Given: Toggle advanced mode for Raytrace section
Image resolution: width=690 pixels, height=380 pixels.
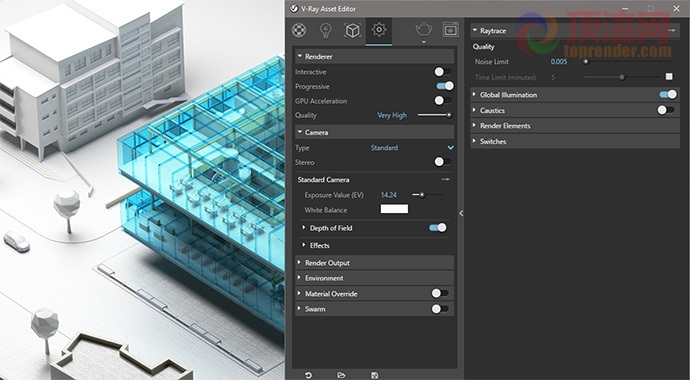Looking at the screenshot, I should pos(672,30).
